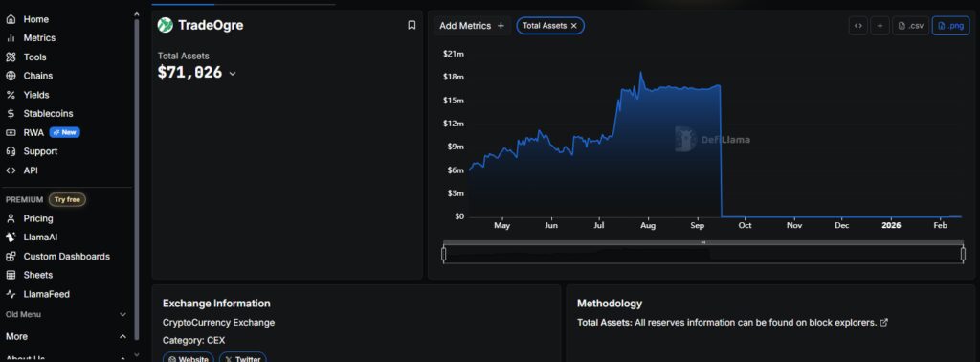Click the Try free premium button
980x362 pixels.
67,200
